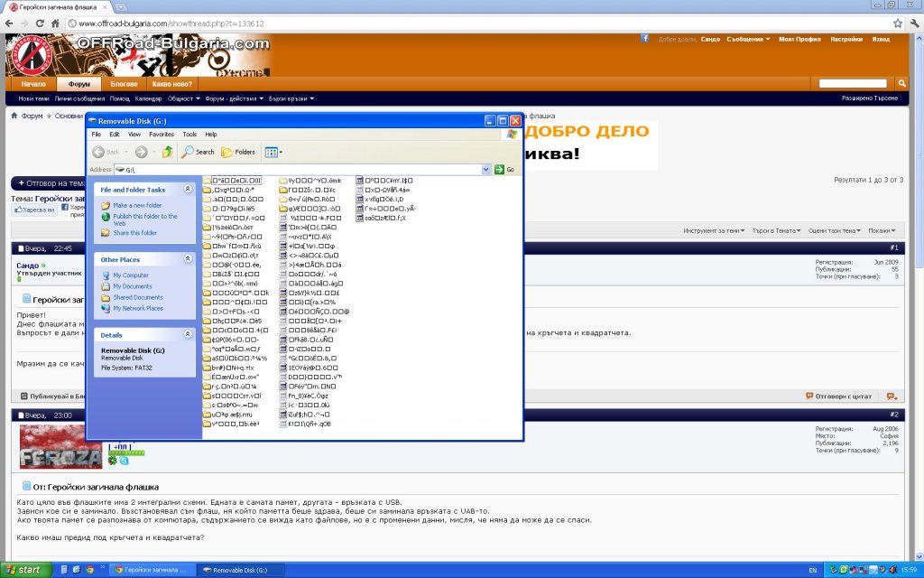The height and width of the screenshot is (578, 924).
Task: Click the EN language indicator in taskbar
Action: pyautogui.click(x=813, y=571)
